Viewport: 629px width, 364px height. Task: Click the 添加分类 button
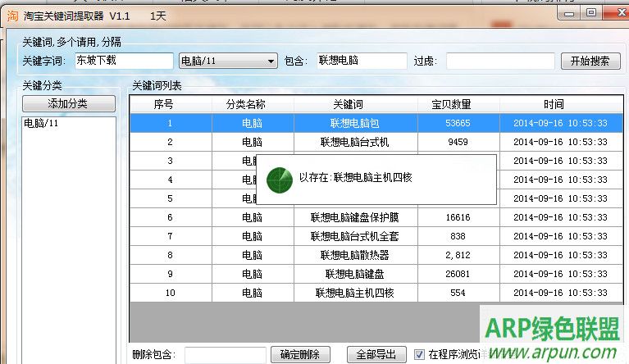[x=69, y=104]
